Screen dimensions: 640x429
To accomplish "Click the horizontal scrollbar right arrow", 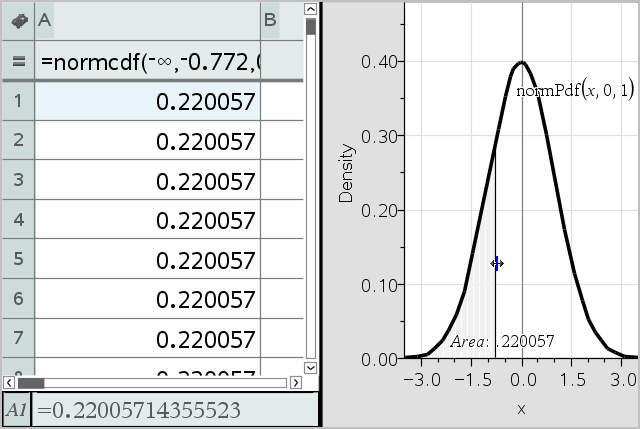I will pyautogui.click(x=295, y=382).
